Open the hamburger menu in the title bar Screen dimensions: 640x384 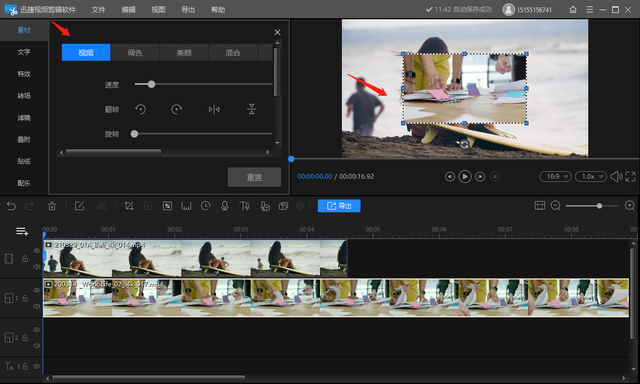tap(589, 9)
